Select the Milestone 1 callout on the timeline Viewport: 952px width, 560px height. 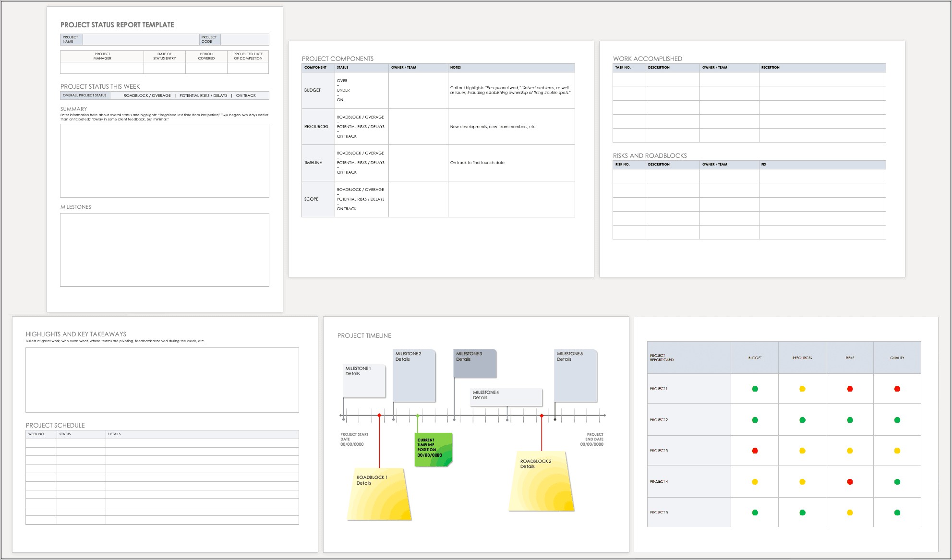[364, 381]
